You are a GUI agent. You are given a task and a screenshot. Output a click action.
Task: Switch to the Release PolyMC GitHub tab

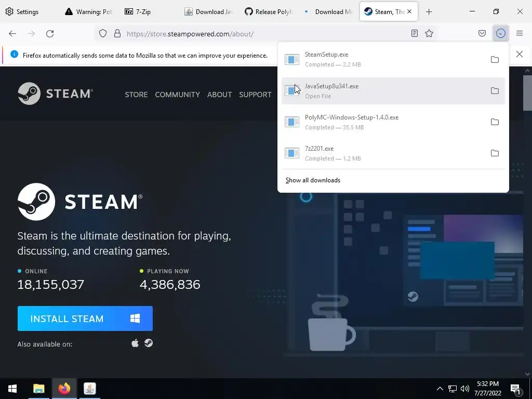point(269,11)
